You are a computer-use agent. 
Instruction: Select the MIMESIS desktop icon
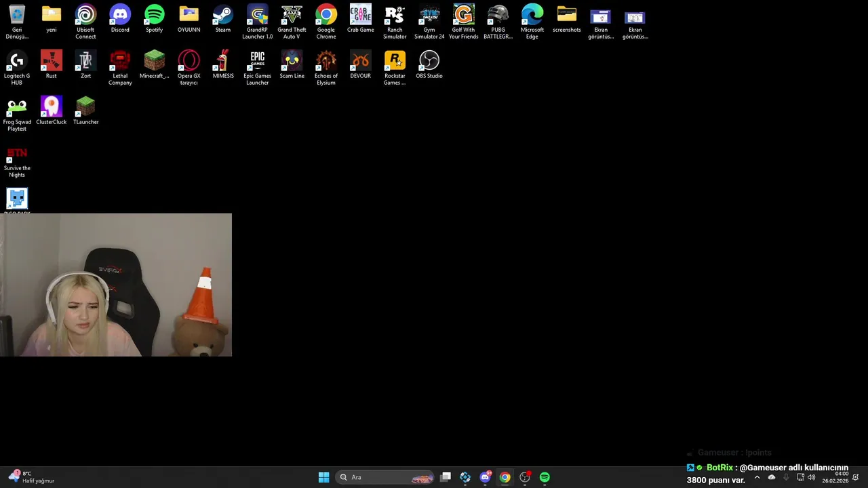click(222, 65)
